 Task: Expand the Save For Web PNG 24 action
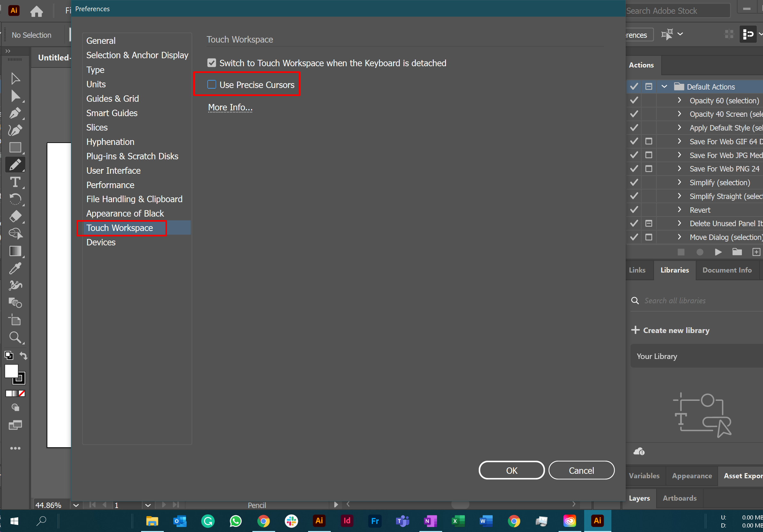[679, 169]
